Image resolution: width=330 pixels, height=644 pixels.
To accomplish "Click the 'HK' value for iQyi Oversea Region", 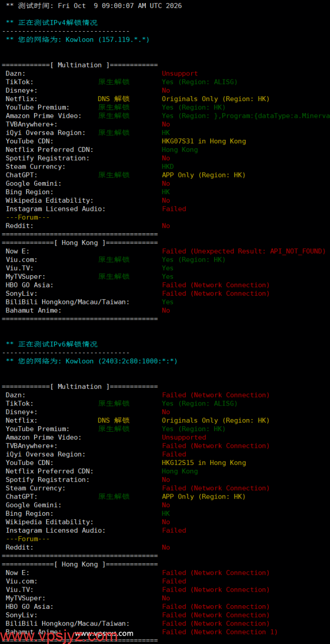I will (x=166, y=133).
